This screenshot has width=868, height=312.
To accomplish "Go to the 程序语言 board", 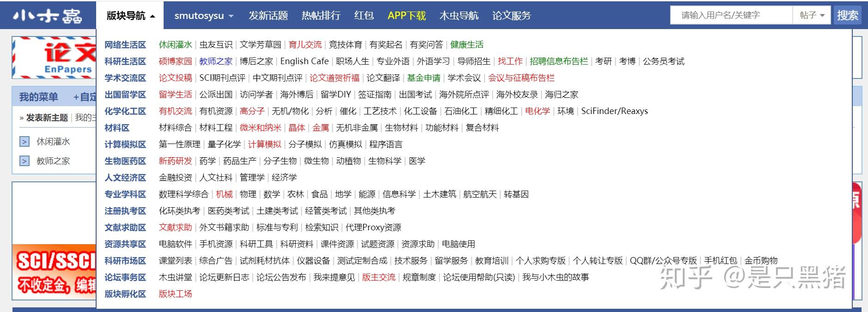I will pyautogui.click(x=386, y=144).
